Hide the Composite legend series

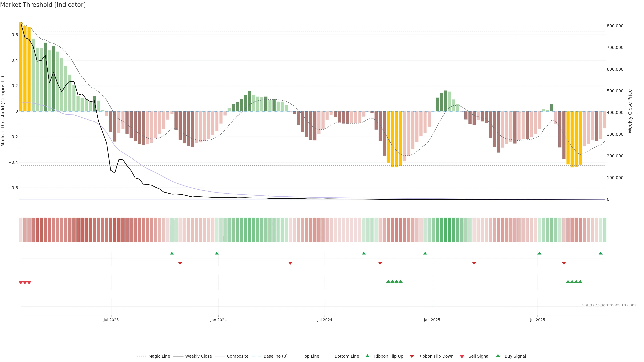click(237, 356)
